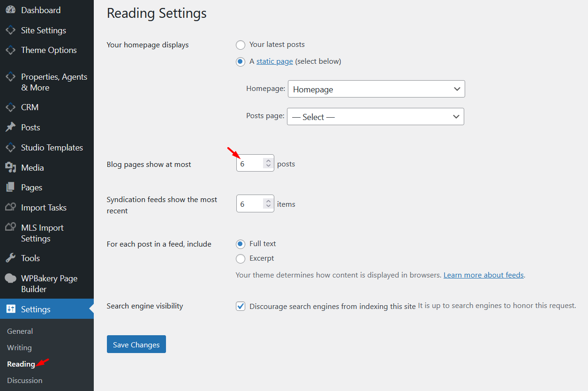588x391 pixels.
Task: Follow the 'static page' link
Action: pyautogui.click(x=274, y=61)
